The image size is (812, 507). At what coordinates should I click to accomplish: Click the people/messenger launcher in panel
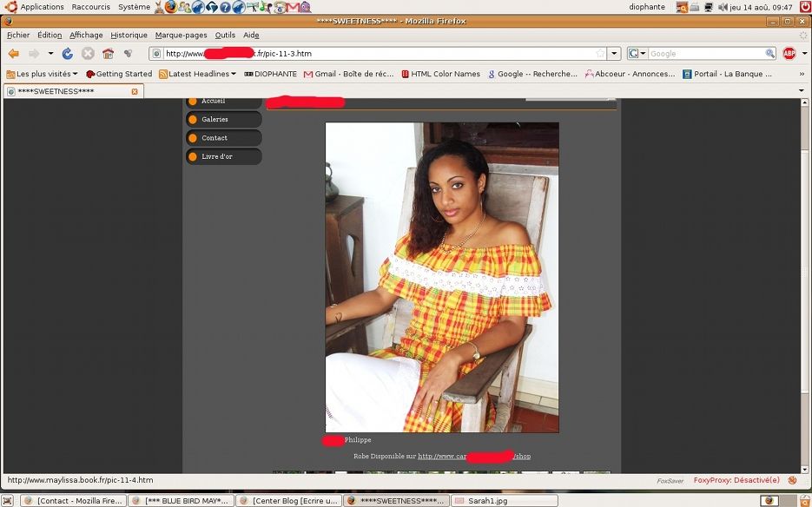pos(184,7)
